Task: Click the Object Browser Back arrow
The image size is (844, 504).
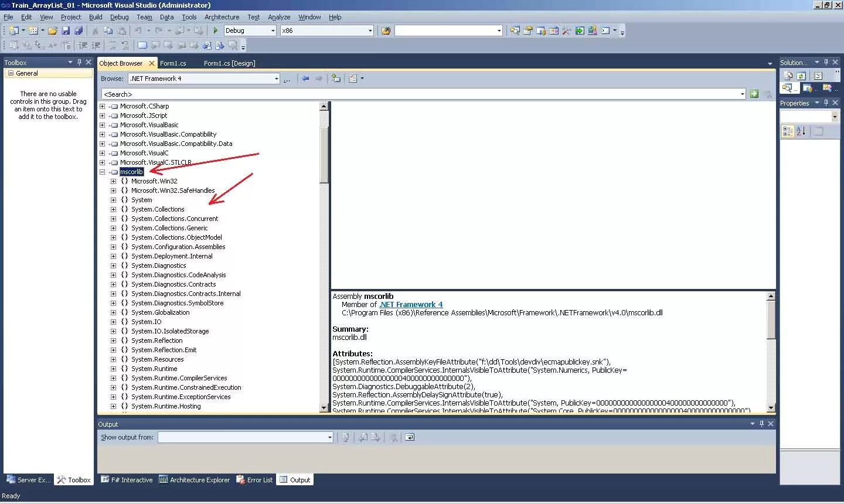Action: coord(305,79)
